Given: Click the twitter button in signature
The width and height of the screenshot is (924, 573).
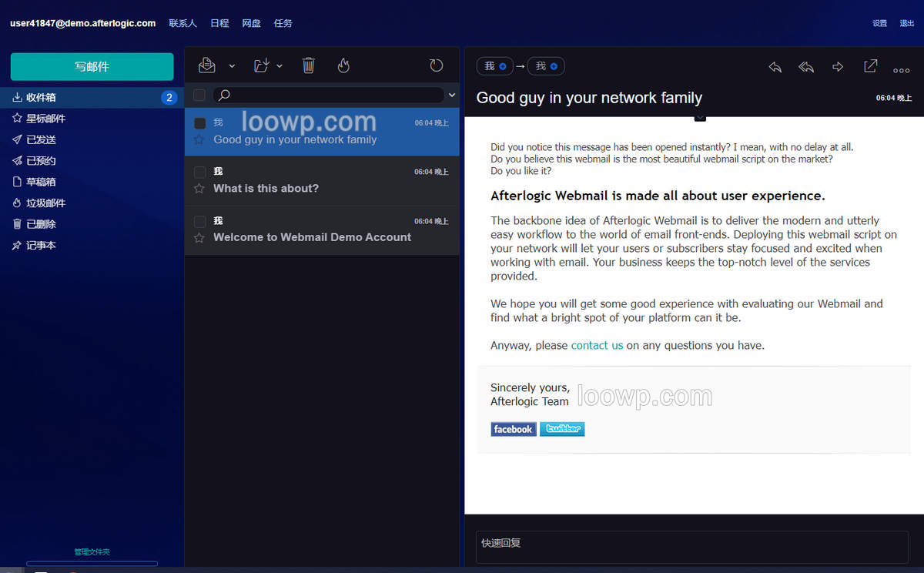Looking at the screenshot, I should (x=562, y=429).
